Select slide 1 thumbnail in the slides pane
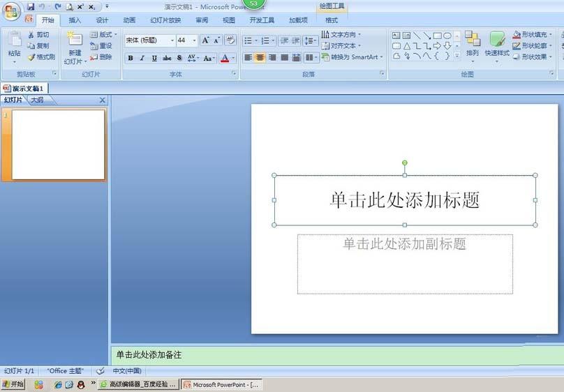Screen dimensions: 564x392 [58, 144]
